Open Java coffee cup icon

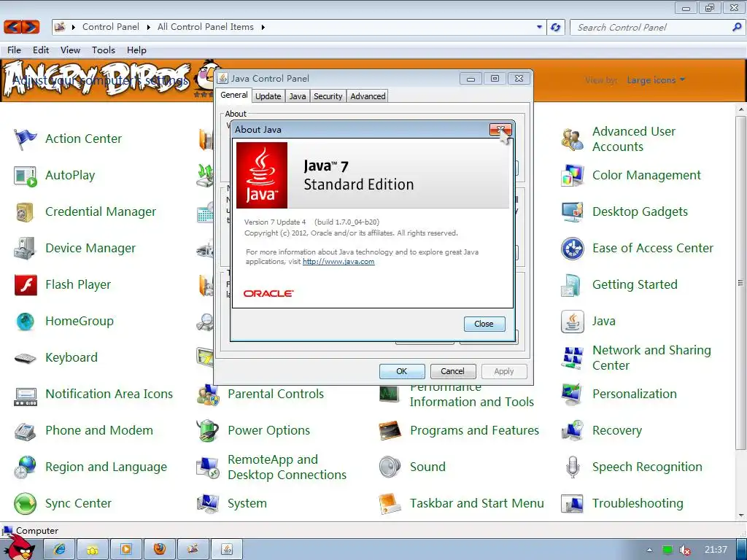coord(572,322)
